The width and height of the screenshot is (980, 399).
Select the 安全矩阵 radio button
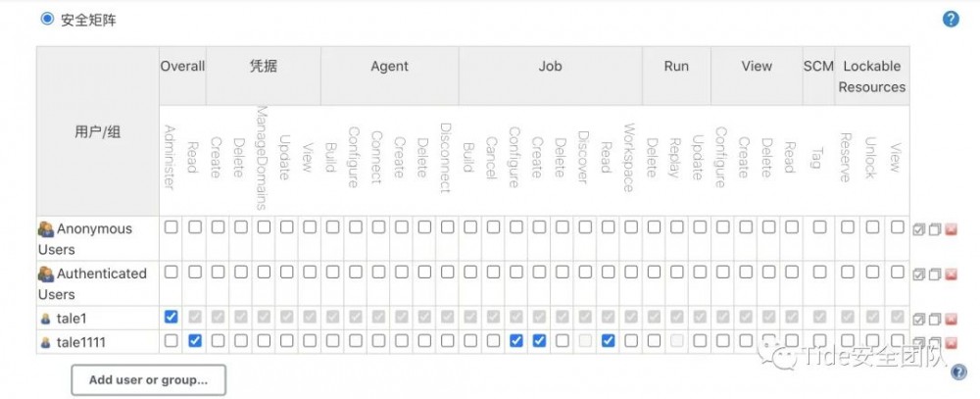coord(47,19)
